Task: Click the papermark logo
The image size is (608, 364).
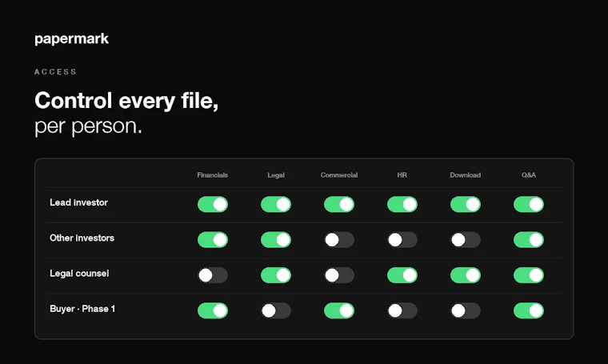Action: click(x=72, y=39)
